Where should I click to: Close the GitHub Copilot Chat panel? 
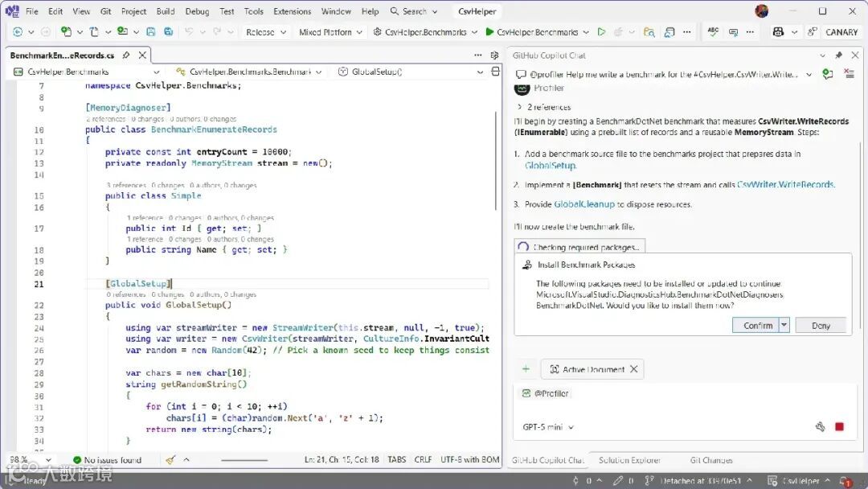pyautogui.click(x=854, y=55)
